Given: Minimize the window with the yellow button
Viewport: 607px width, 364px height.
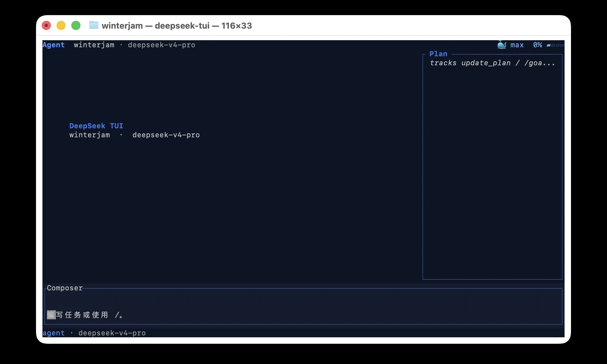Looking at the screenshot, I should (x=61, y=25).
